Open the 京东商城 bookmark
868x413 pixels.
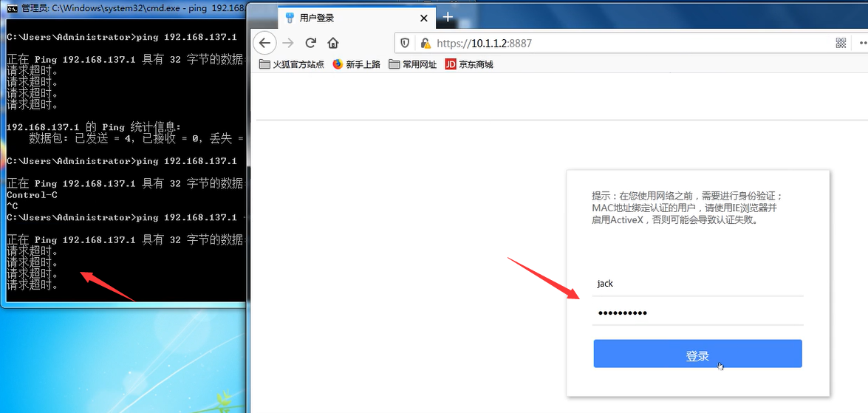(469, 64)
